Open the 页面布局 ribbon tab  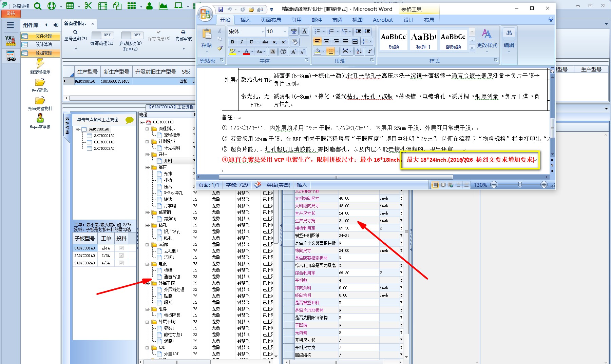tap(271, 20)
